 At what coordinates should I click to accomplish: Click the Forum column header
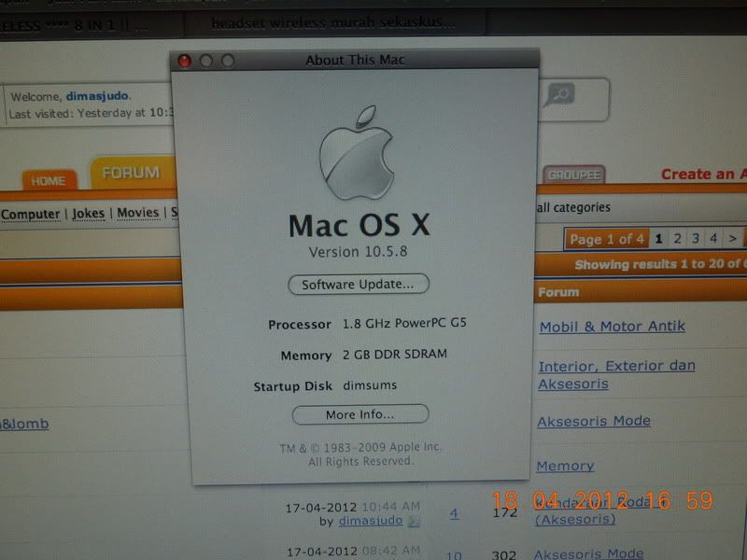click(x=558, y=292)
